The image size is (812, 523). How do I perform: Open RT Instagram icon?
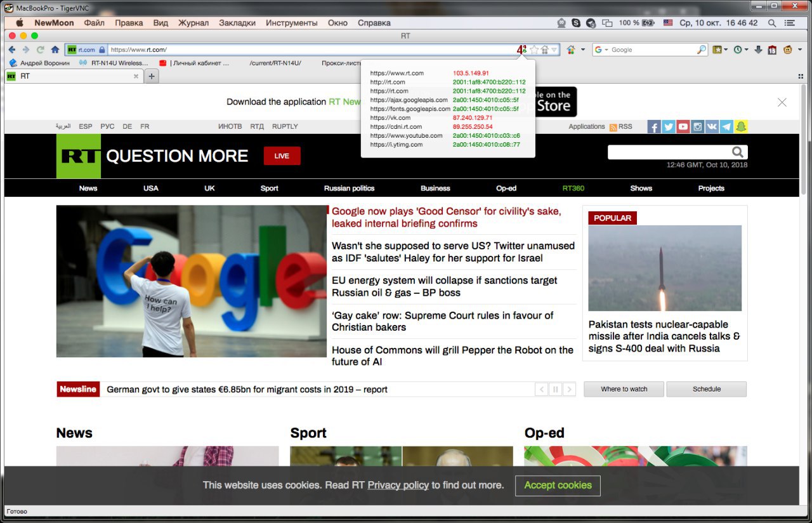tap(698, 126)
